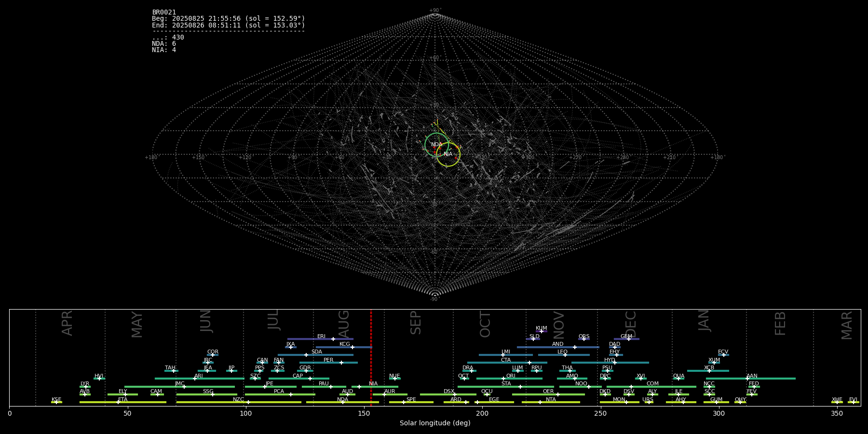Select the ERI shower label
The image size is (868, 434).
[x=321, y=337]
